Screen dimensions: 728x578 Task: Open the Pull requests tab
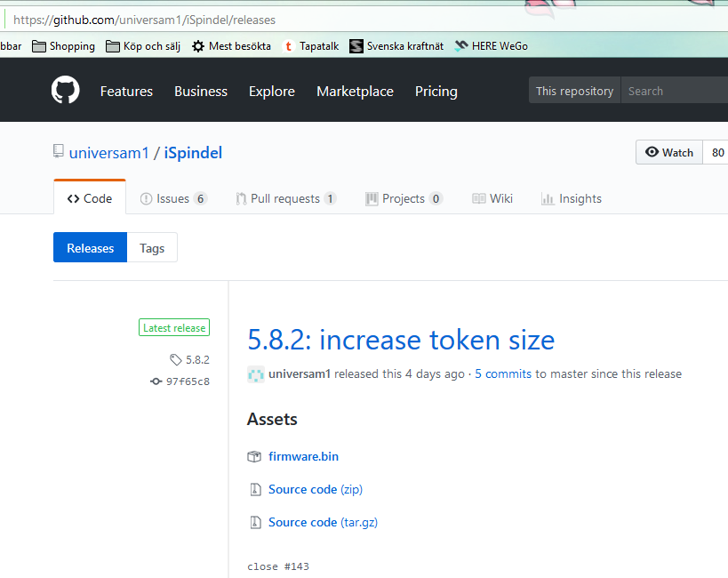point(285,198)
